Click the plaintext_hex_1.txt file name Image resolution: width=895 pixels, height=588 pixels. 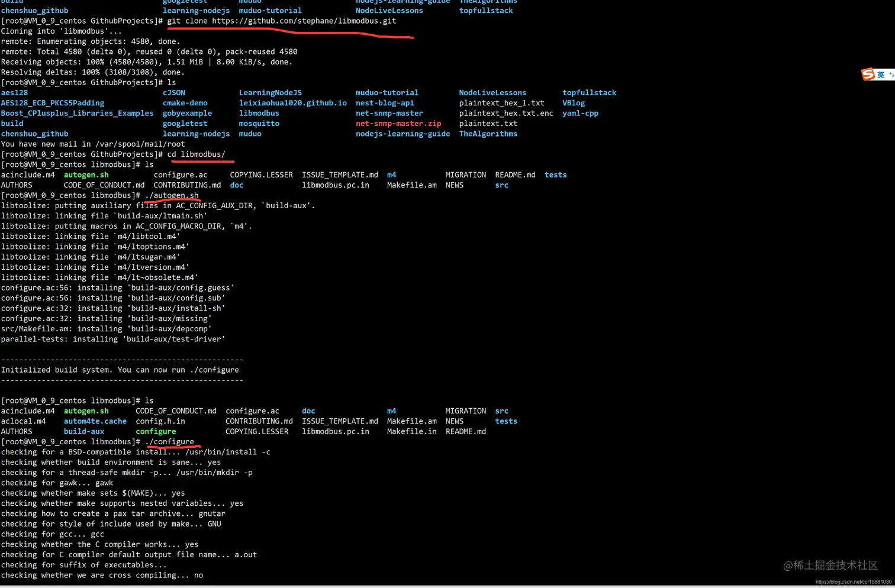(501, 102)
